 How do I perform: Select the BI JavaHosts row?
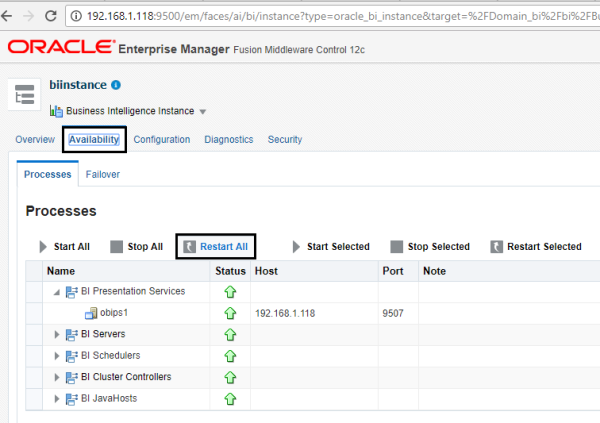click(313, 399)
